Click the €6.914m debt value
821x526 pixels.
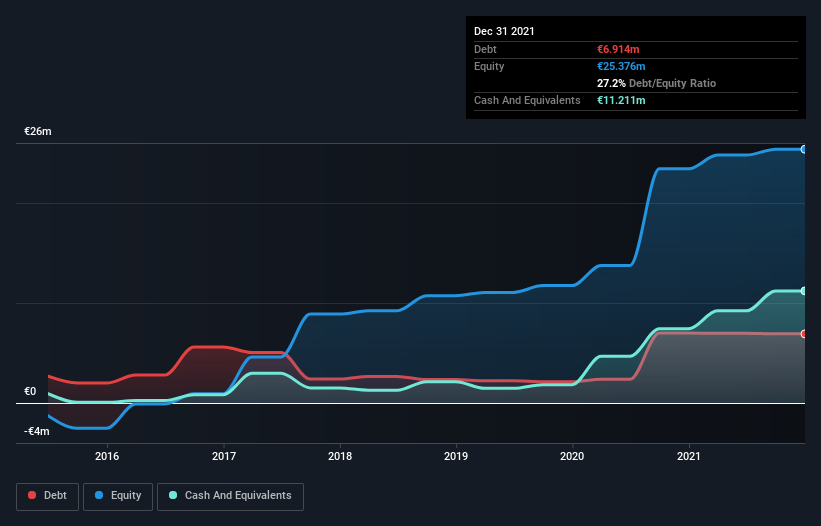click(x=618, y=49)
